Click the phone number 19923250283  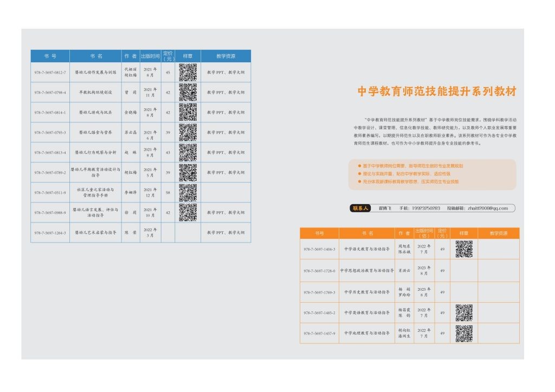coord(425,208)
